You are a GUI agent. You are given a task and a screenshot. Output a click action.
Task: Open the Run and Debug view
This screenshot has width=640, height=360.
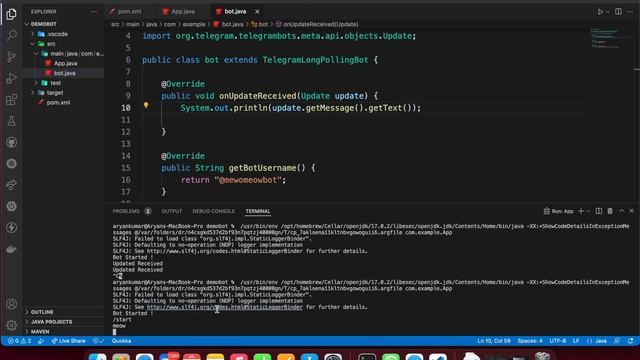click(11, 78)
